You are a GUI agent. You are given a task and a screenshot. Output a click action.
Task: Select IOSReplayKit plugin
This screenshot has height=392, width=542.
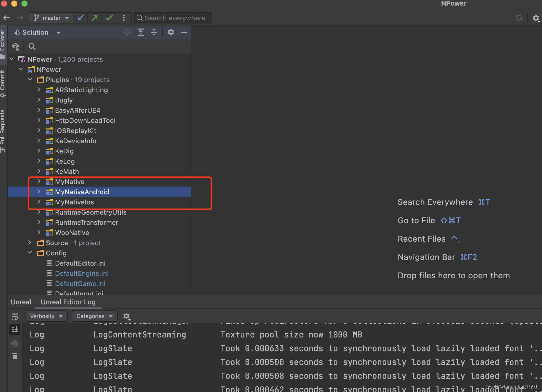point(75,131)
